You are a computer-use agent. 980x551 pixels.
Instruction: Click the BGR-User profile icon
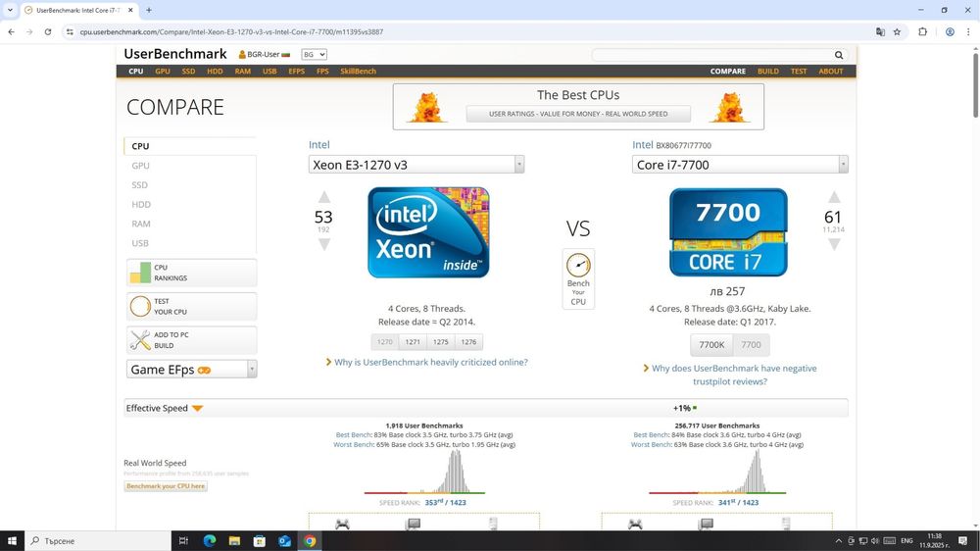pos(242,54)
